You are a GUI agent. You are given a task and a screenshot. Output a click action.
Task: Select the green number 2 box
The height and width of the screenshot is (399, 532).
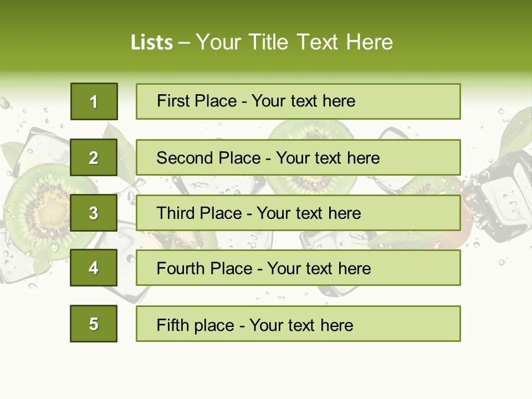(94, 157)
